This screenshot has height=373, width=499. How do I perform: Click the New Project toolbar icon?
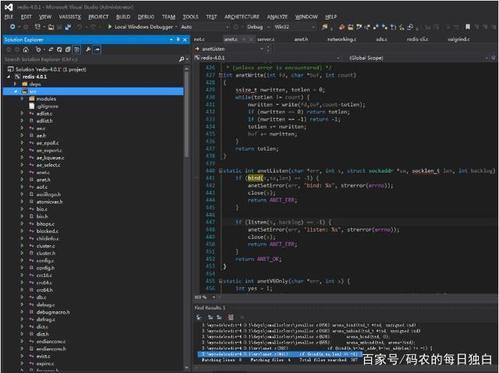tap(38, 27)
